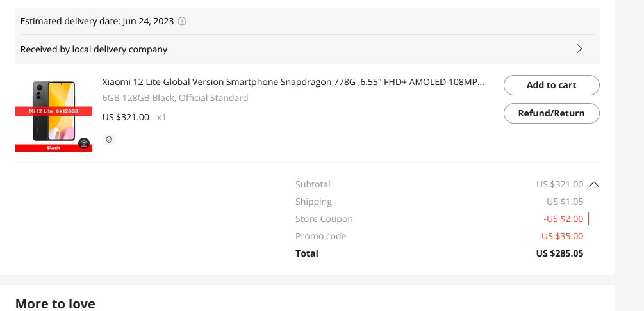Click the Promo code -US $35.00 amount
The width and height of the screenshot is (644, 311).
click(x=561, y=236)
